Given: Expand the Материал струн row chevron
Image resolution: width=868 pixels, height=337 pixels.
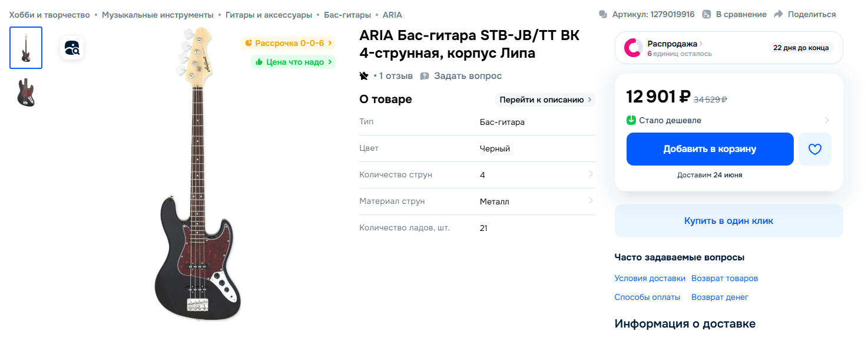Looking at the screenshot, I should (591, 201).
